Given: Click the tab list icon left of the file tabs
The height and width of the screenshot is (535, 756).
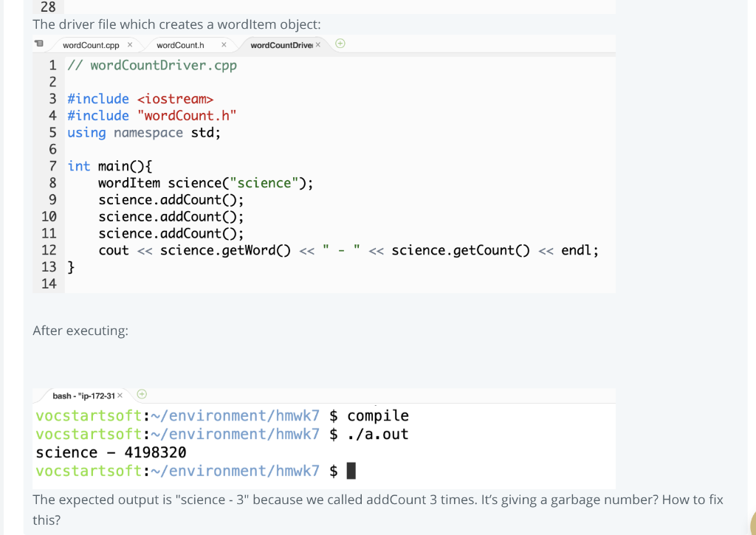Looking at the screenshot, I should pos(38,44).
